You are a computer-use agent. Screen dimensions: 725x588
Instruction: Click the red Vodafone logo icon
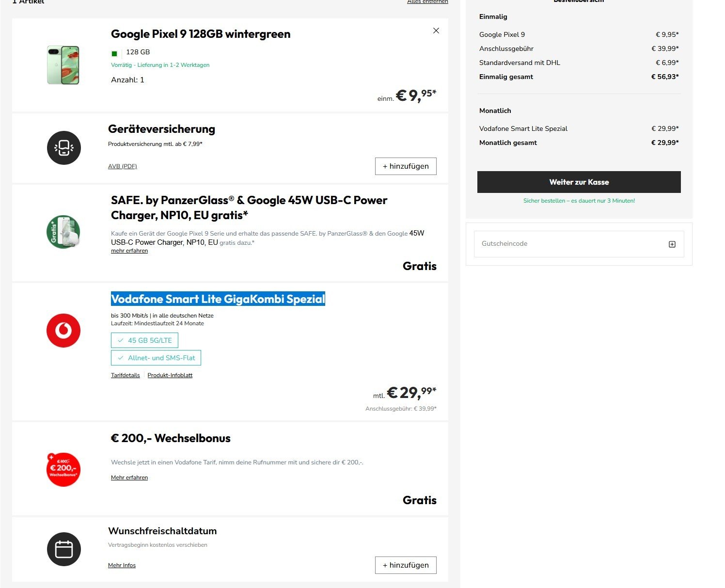63,331
